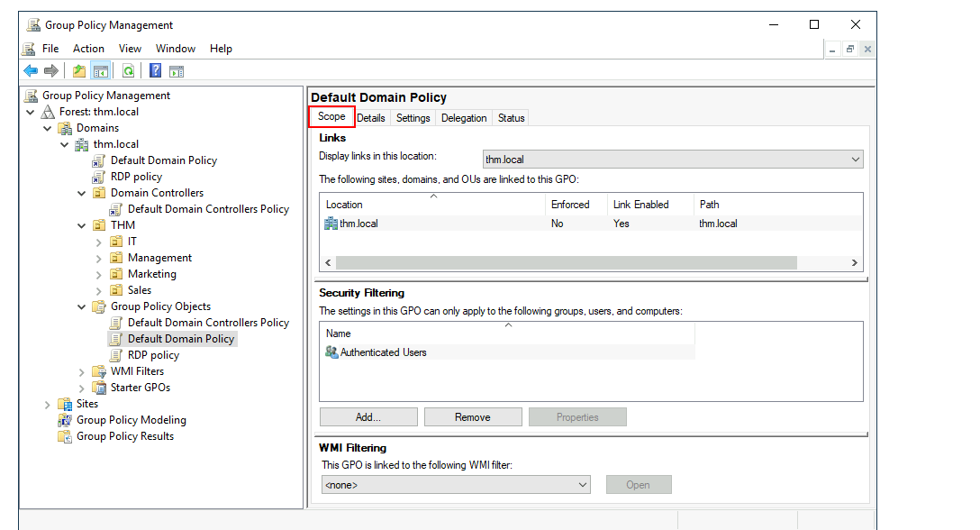The height and width of the screenshot is (530, 980).
Task: Click the Up one level folder icon
Action: (79, 70)
